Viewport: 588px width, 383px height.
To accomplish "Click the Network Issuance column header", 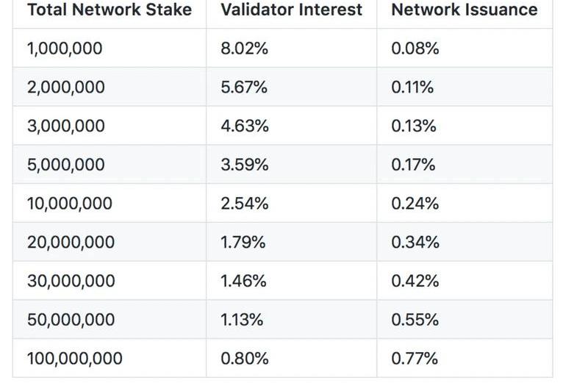I will coord(464,10).
